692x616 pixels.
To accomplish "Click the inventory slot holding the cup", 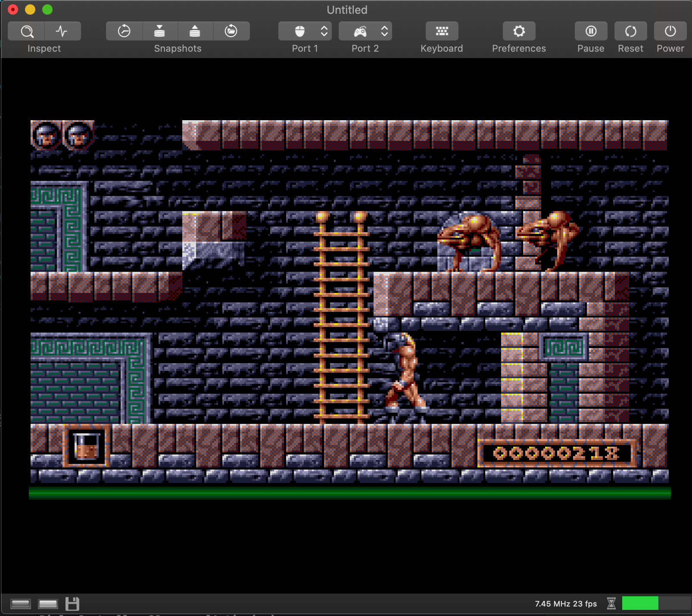I will pos(86,446).
